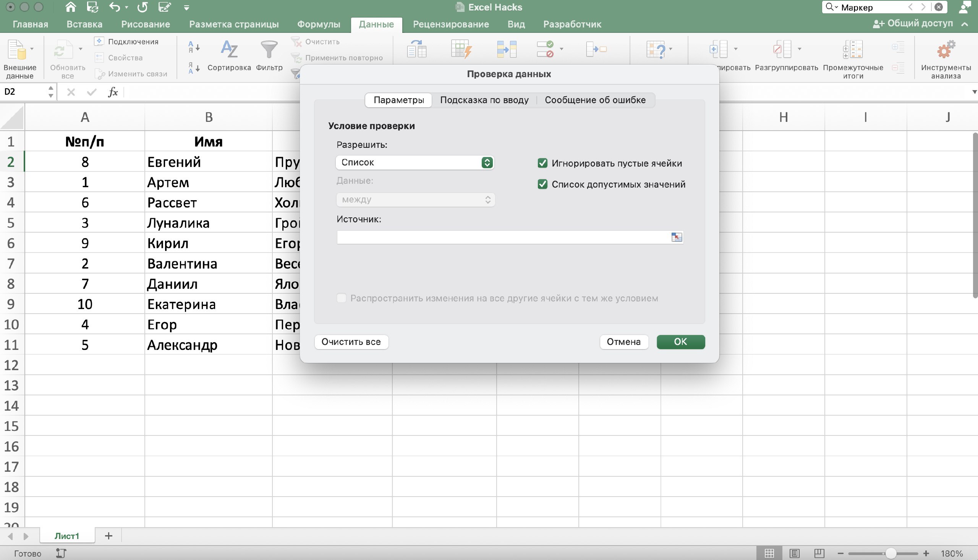Open the Разрешить Список dropdown

pos(415,162)
